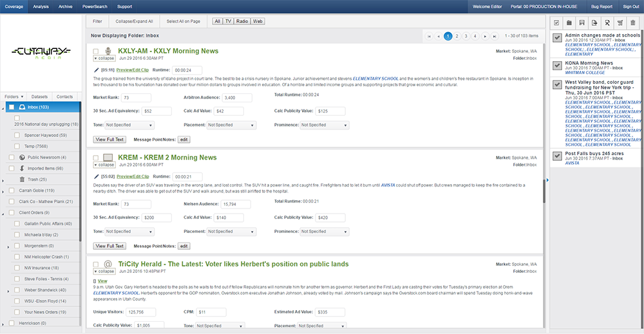Tick the checkbox for the KXLY-AM Morning News story

click(96, 51)
